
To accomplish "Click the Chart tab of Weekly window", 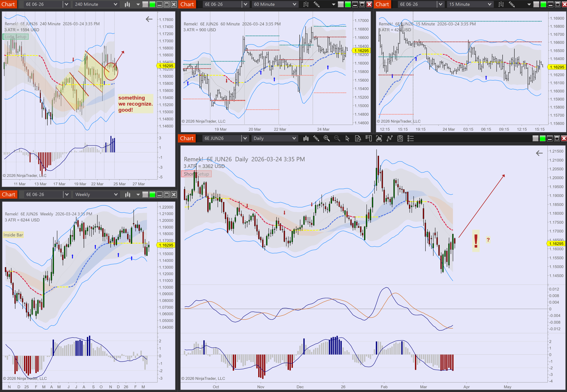I will (9, 195).
